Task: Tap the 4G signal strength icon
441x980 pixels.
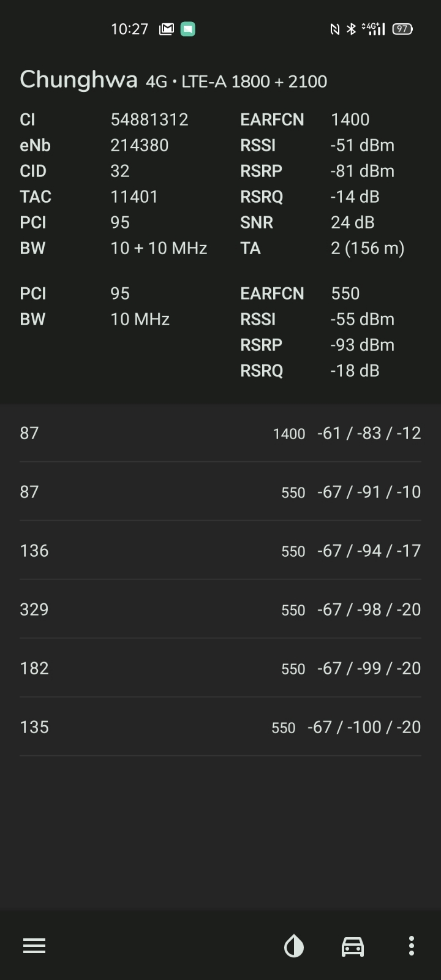Action: (x=374, y=29)
